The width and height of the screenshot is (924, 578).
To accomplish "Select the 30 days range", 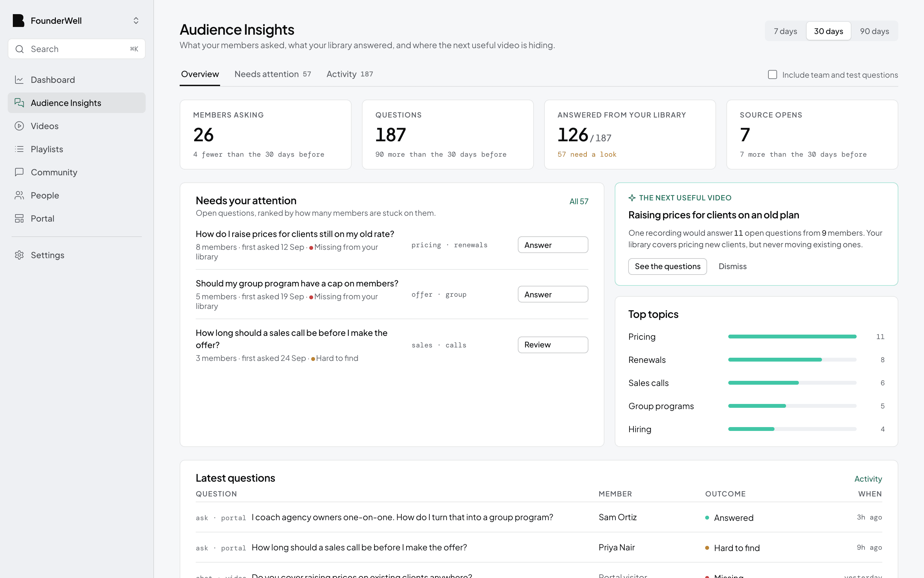I will [828, 31].
